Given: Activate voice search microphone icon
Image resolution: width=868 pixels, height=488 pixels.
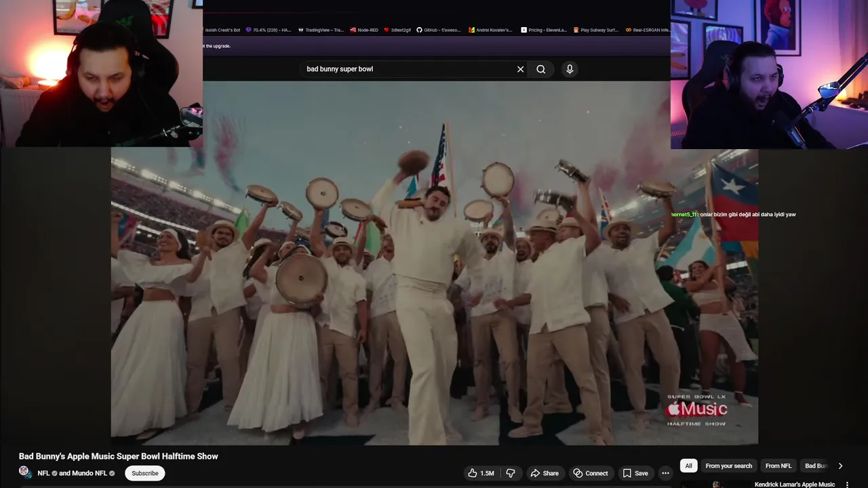Looking at the screenshot, I should click(570, 69).
